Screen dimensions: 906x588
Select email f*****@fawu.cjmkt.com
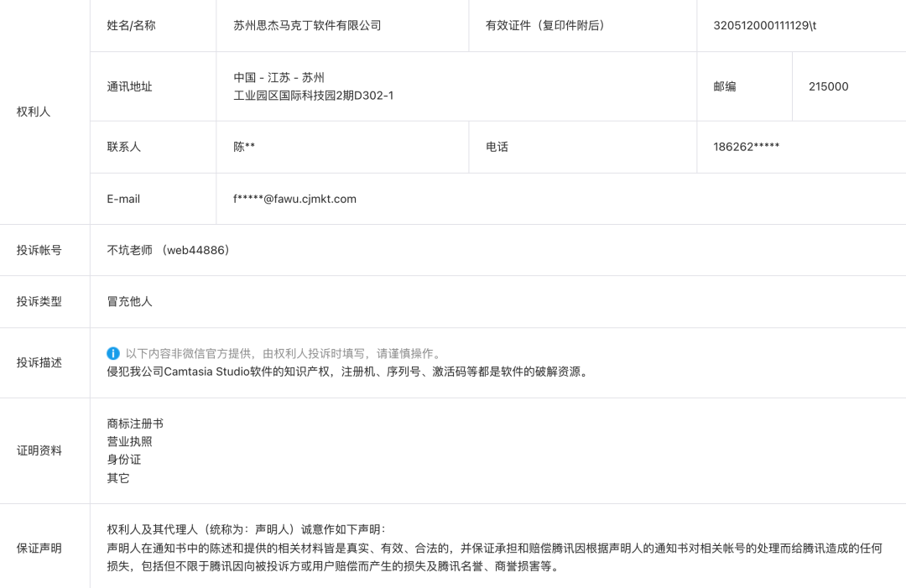coord(294,199)
